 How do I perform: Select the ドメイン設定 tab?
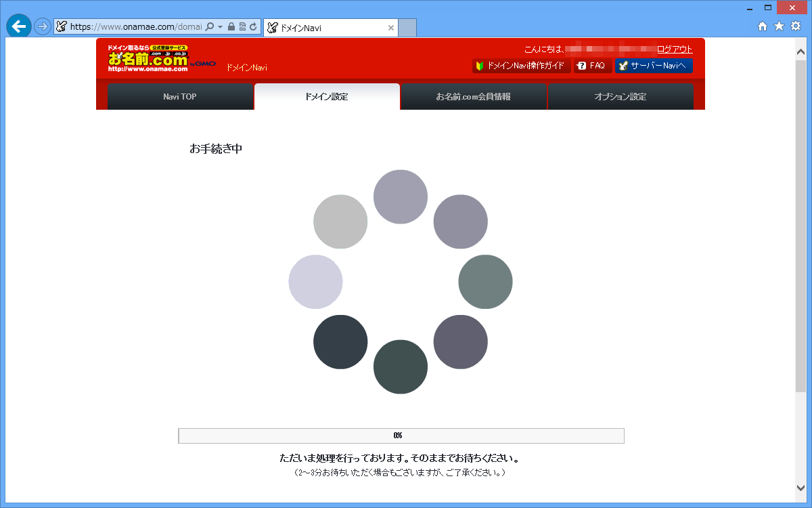327,96
